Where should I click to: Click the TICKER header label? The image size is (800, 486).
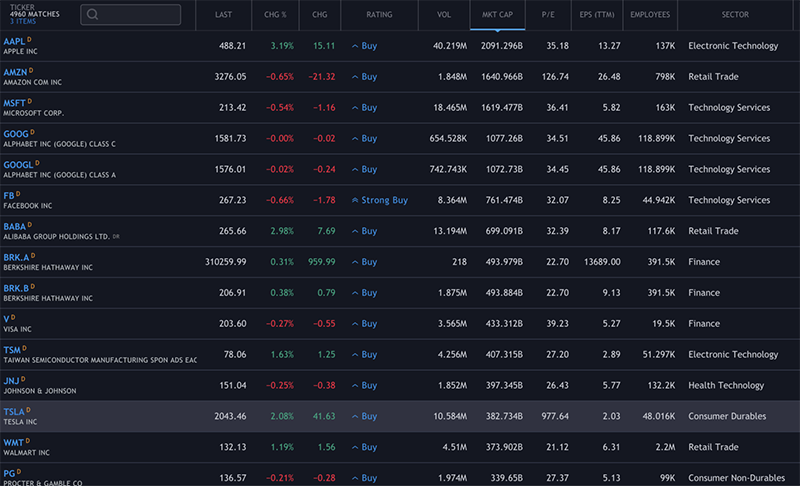point(22,7)
